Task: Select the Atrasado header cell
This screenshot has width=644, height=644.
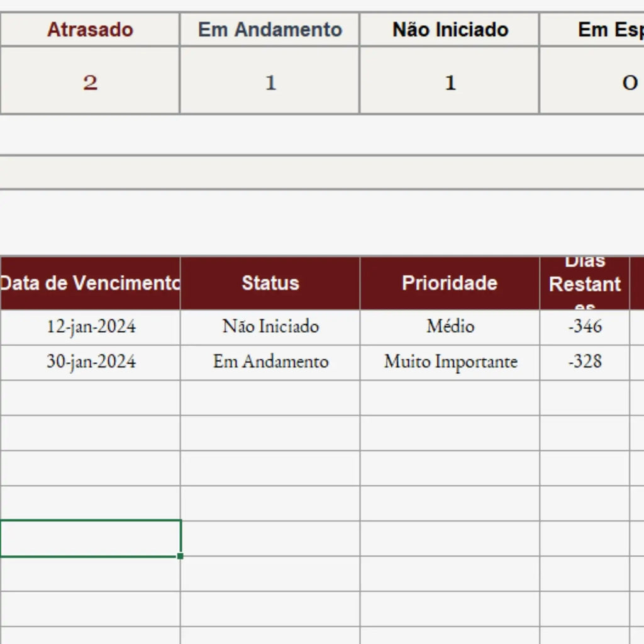Action: (x=90, y=30)
